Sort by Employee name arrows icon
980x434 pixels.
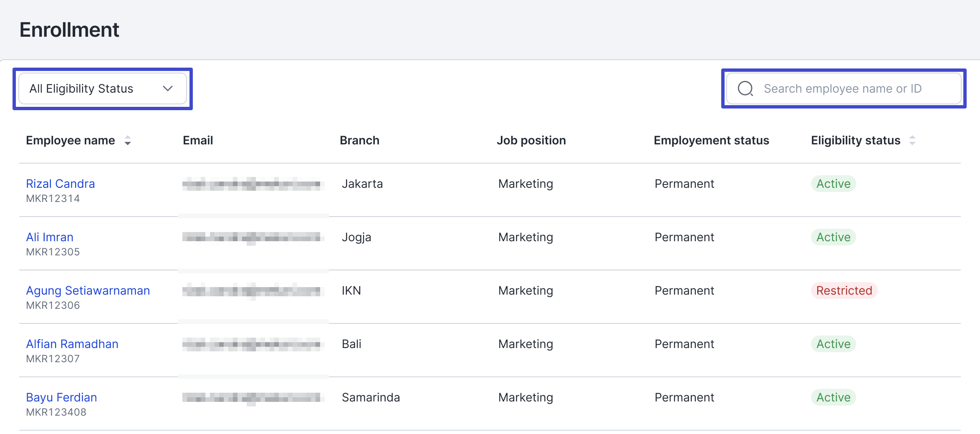(x=128, y=141)
